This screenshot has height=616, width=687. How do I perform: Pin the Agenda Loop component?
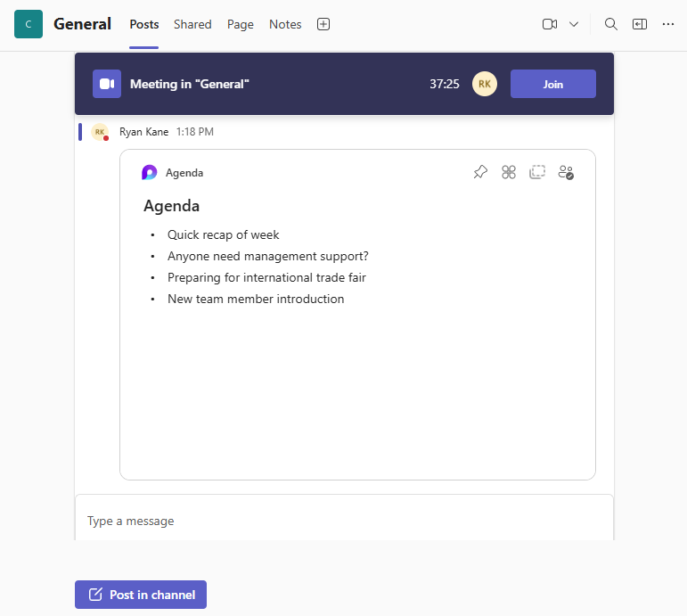[480, 172]
